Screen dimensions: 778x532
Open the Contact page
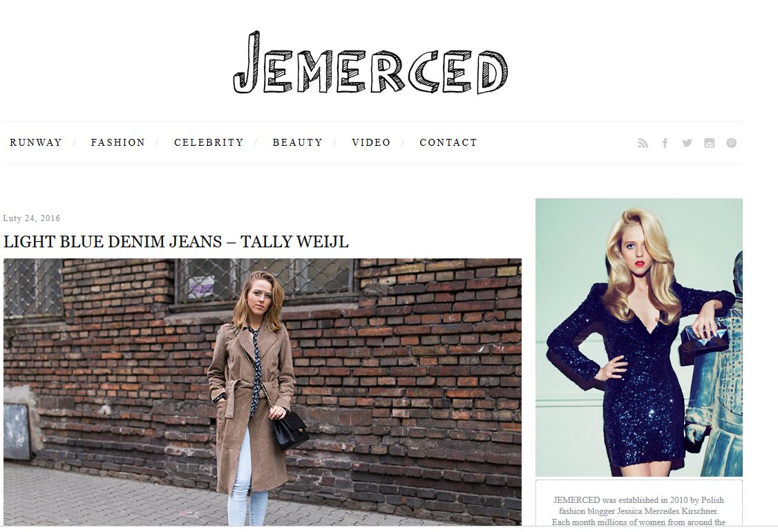(448, 142)
